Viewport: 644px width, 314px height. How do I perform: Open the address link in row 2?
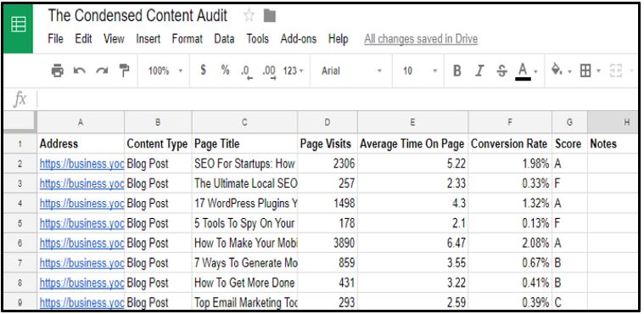[x=81, y=164]
